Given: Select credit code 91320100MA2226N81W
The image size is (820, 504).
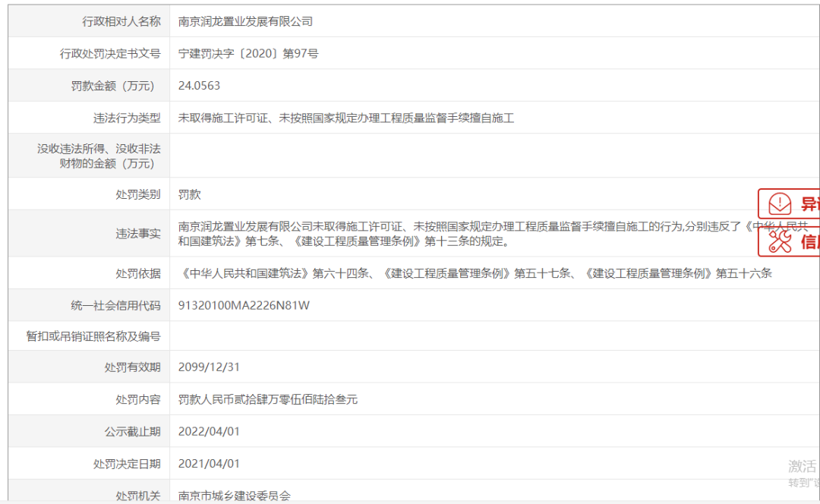Looking at the screenshot, I should [x=244, y=305].
